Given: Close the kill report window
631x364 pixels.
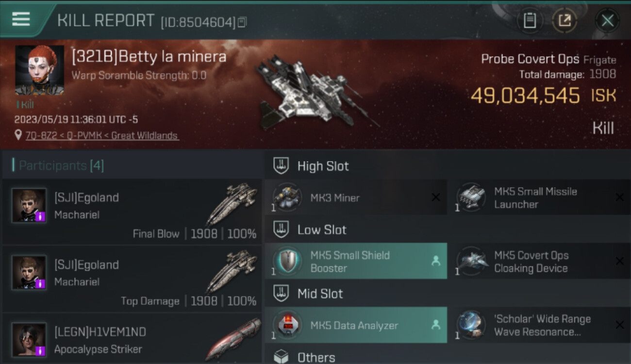Looking at the screenshot, I should coord(608,20).
